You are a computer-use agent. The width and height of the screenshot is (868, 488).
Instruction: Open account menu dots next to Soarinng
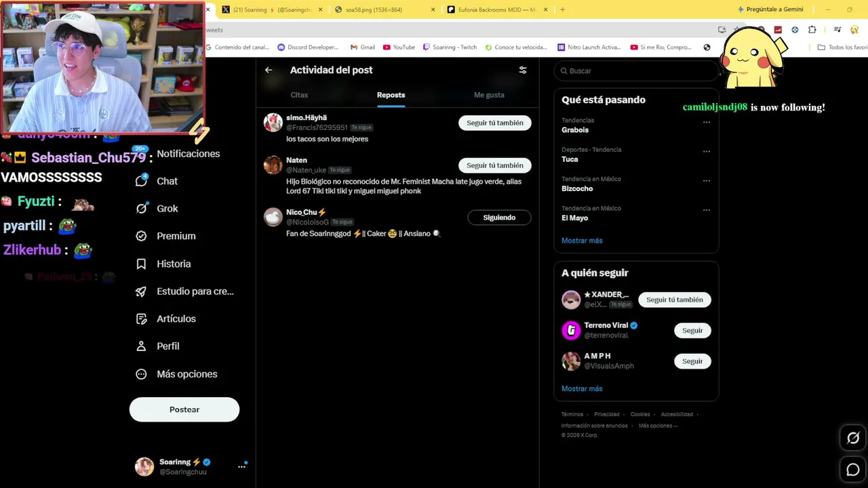point(241,466)
